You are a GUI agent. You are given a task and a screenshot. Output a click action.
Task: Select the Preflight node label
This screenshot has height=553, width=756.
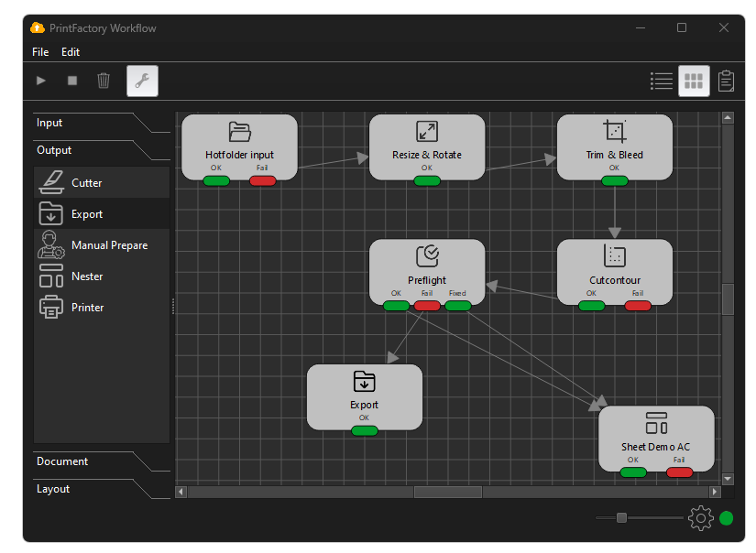pyautogui.click(x=427, y=280)
